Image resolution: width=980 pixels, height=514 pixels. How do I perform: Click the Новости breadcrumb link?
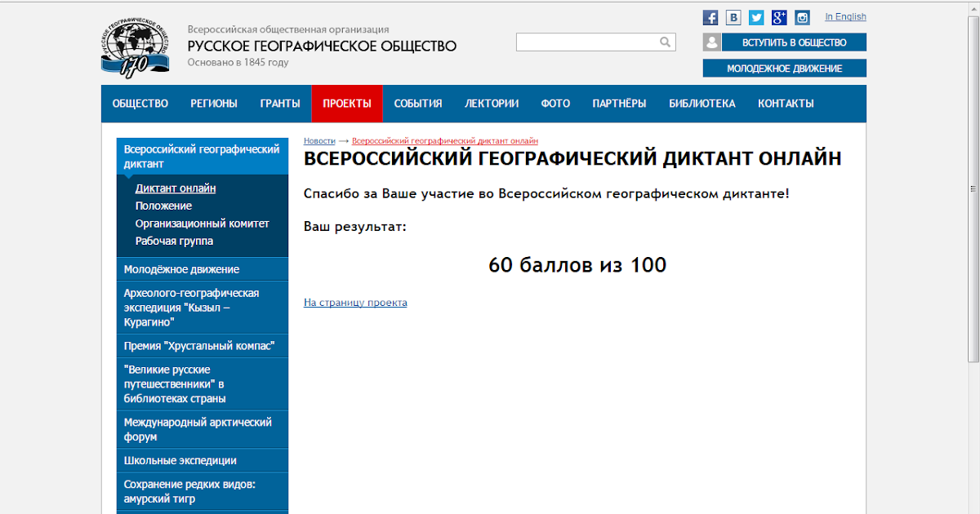click(319, 141)
